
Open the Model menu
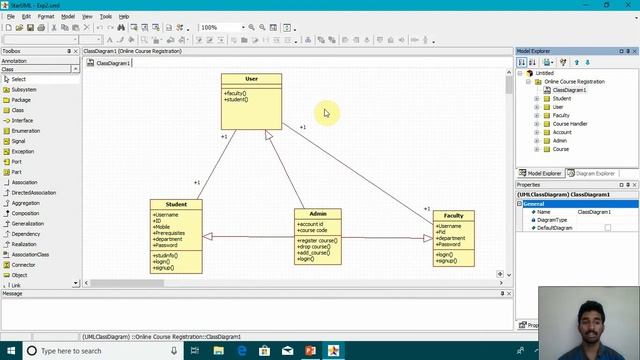[x=68, y=16]
